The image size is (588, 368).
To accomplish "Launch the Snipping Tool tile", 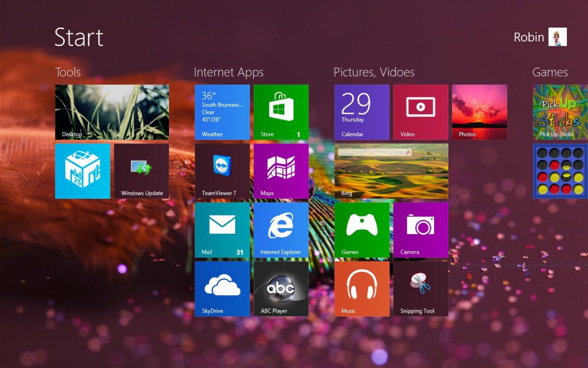I will pyautogui.click(x=420, y=289).
